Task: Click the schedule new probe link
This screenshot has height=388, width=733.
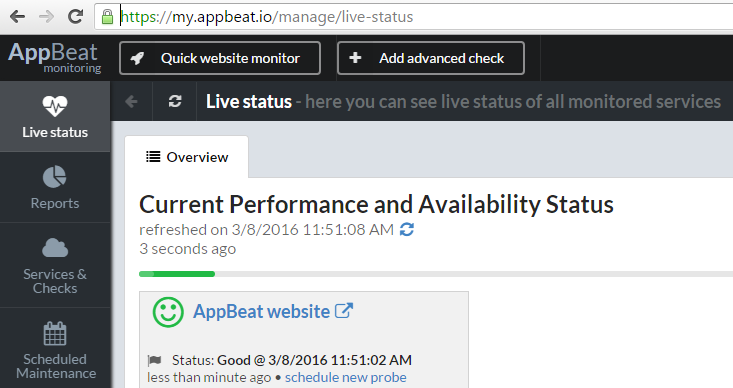Action: (345, 377)
